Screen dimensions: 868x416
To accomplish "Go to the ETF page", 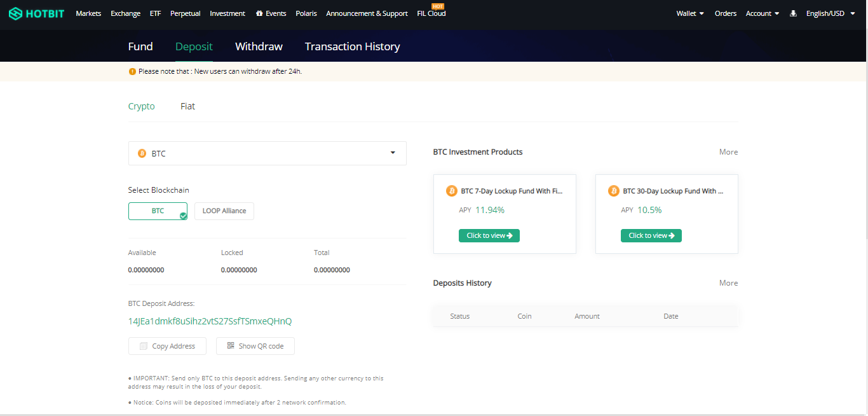I will 156,13.
